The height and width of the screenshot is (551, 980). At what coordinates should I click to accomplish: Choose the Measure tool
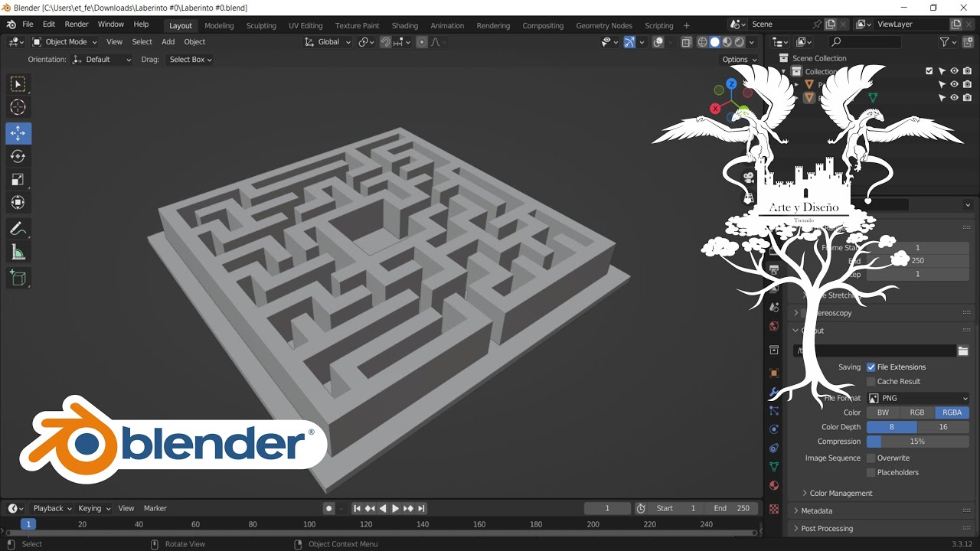click(18, 252)
